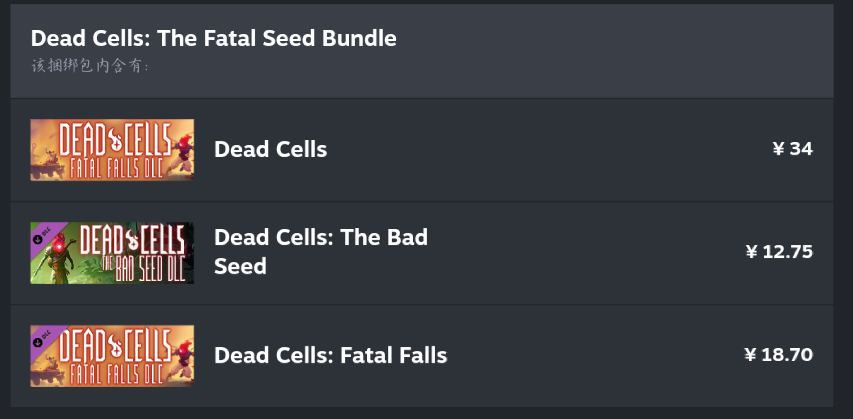Open 'Dead Cells: Fatal Falls' title link

[330, 355]
